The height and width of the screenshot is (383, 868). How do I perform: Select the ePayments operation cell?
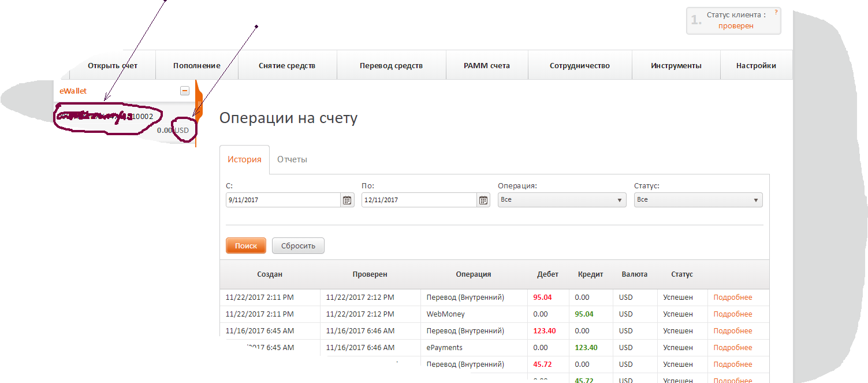(x=444, y=348)
